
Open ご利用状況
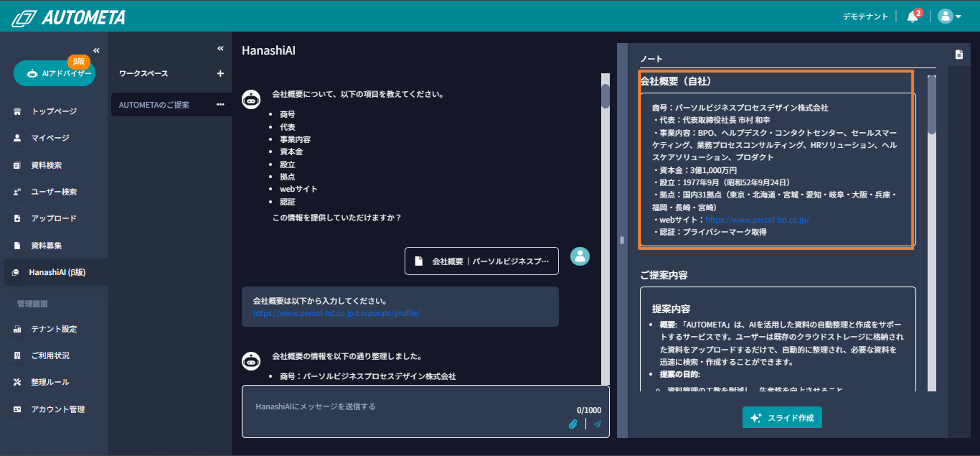(50, 356)
